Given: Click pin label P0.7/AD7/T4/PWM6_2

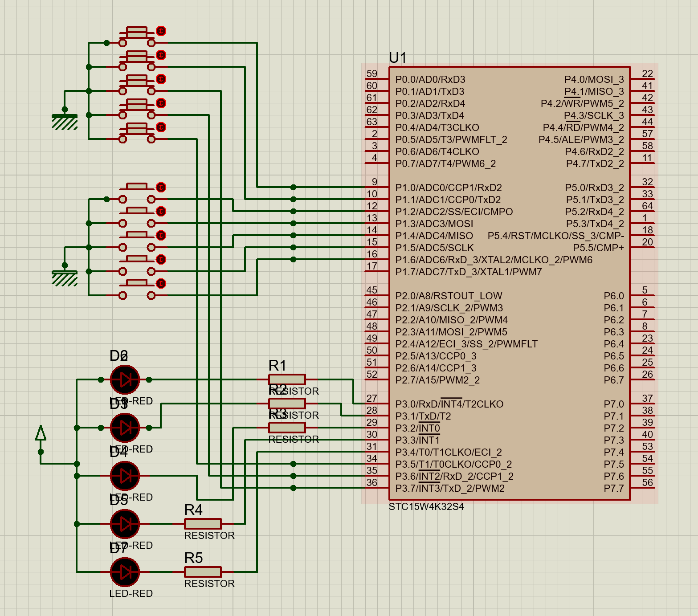Looking at the screenshot, I should [445, 163].
